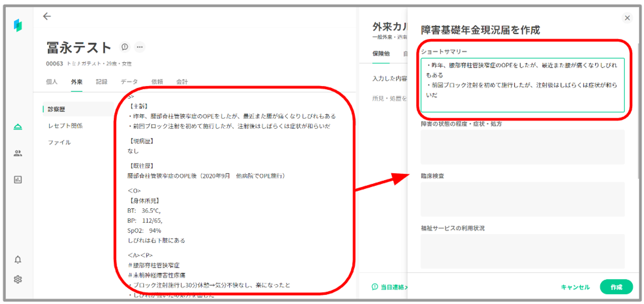The height and width of the screenshot is (304, 644).
Task: Click the ショートサマリー text field
Action: pos(522,85)
